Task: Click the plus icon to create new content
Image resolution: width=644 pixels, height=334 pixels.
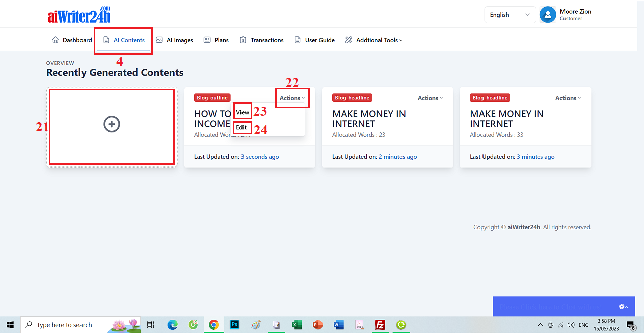Action: (x=112, y=124)
